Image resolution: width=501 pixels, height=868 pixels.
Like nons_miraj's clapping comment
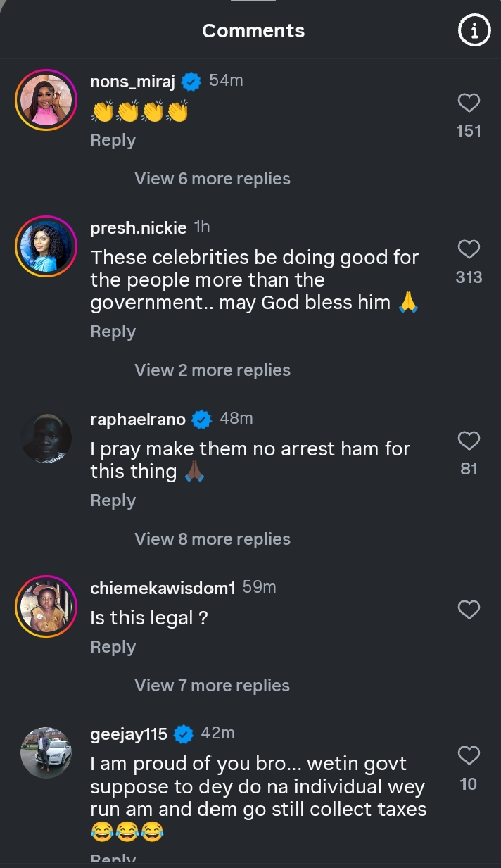(x=469, y=103)
